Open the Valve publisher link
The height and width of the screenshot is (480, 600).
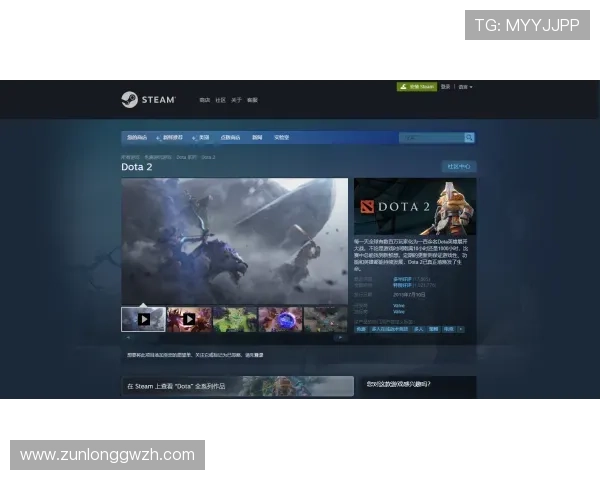(x=399, y=312)
